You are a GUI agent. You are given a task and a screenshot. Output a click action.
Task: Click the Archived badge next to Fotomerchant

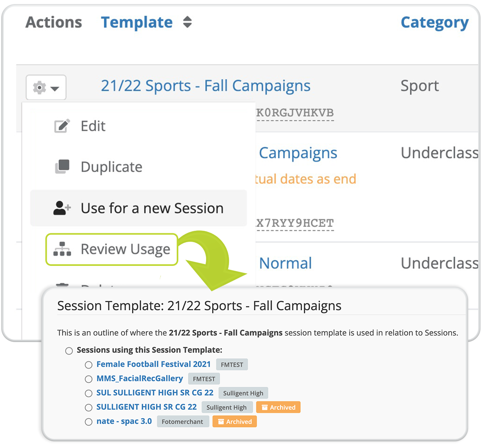235,422
